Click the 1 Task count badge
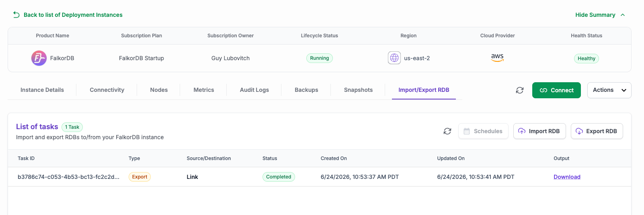Image resolution: width=644 pixels, height=215 pixels. click(x=72, y=127)
